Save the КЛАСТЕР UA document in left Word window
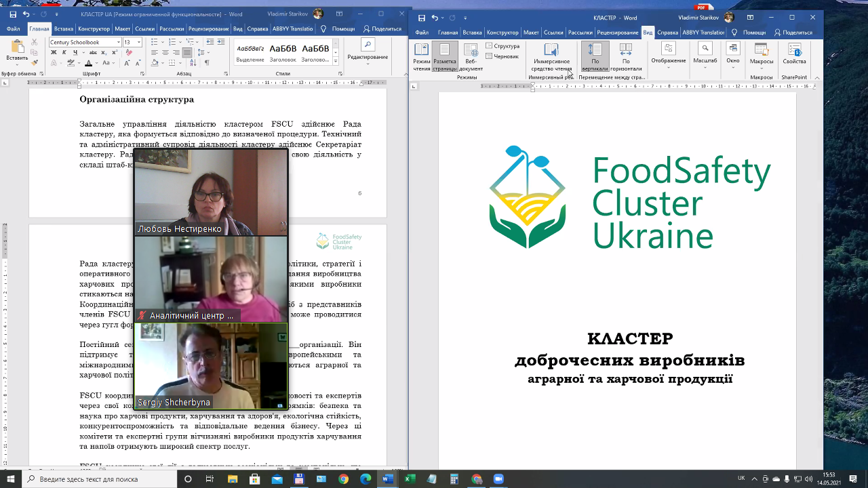This screenshot has width=868, height=488. point(13,14)
